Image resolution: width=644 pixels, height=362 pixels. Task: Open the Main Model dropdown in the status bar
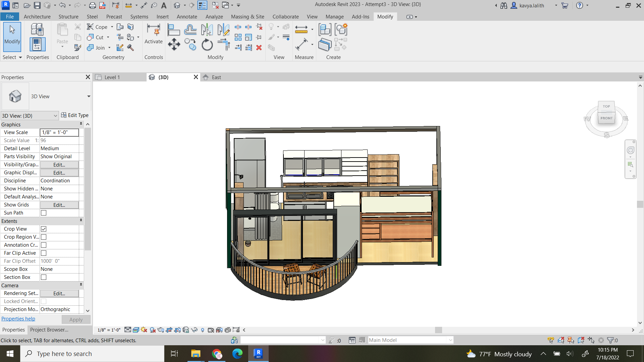(450, 340)
